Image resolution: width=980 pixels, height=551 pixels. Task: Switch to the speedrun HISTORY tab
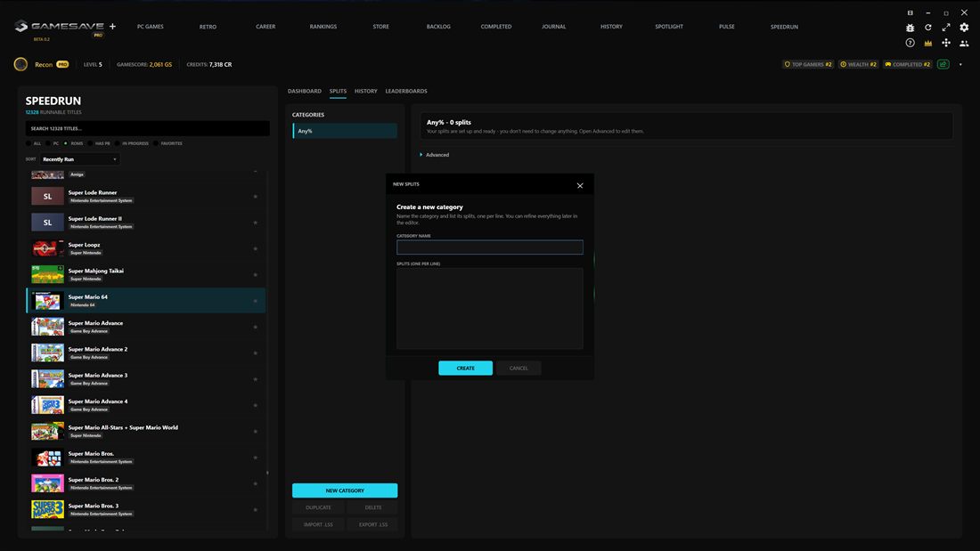coord(365,91)
